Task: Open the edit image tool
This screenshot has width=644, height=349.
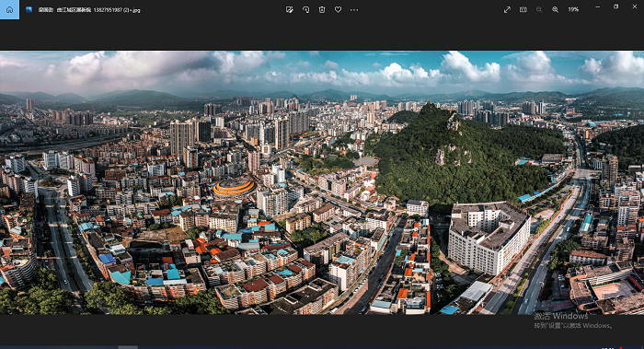Action: [x=290, y=9]
